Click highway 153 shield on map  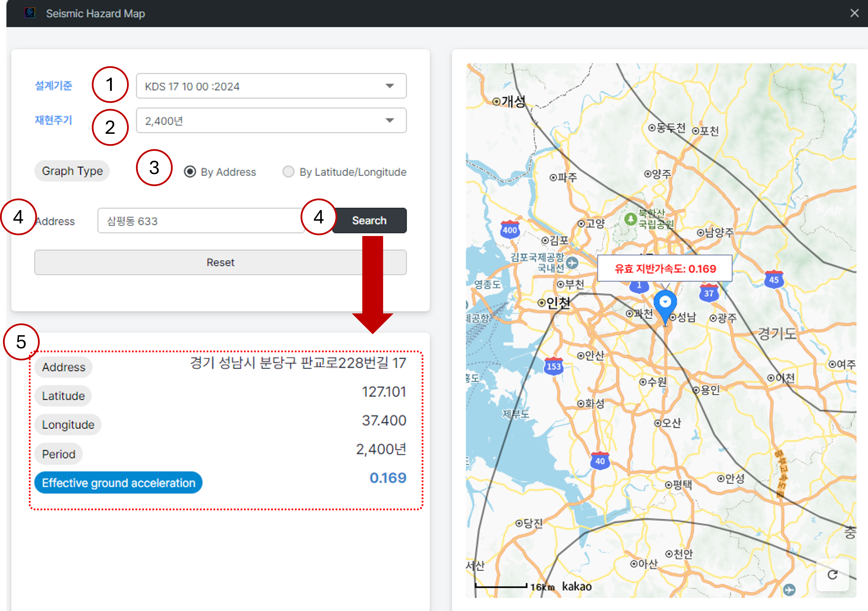click(553, 366)
